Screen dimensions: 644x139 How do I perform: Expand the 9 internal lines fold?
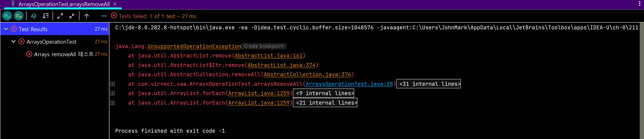pyautogui.click(x=324, y=93)
